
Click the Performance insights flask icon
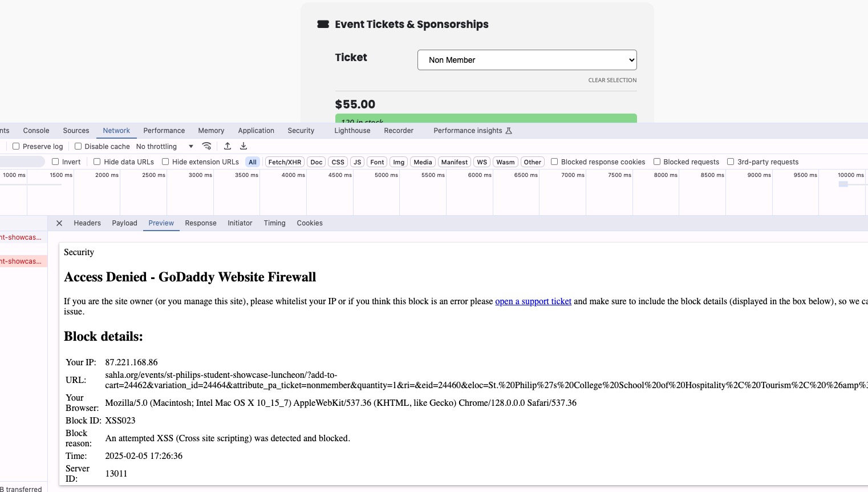click(509, 131)
